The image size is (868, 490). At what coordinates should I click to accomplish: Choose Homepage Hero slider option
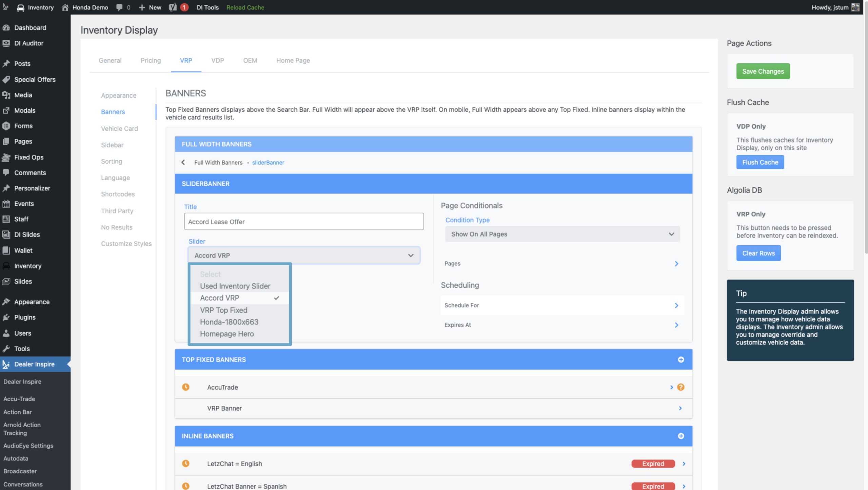[240, 334]
